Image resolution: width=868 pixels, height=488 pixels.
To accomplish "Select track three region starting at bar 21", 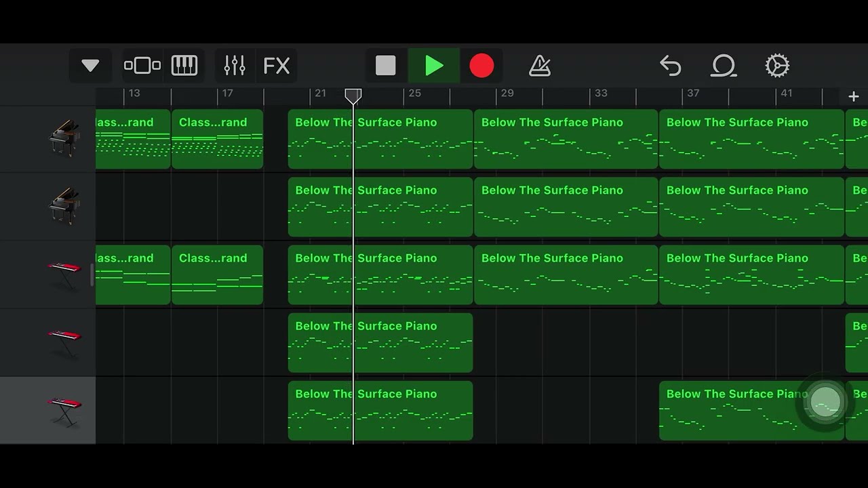I will (x=380, y=274).
